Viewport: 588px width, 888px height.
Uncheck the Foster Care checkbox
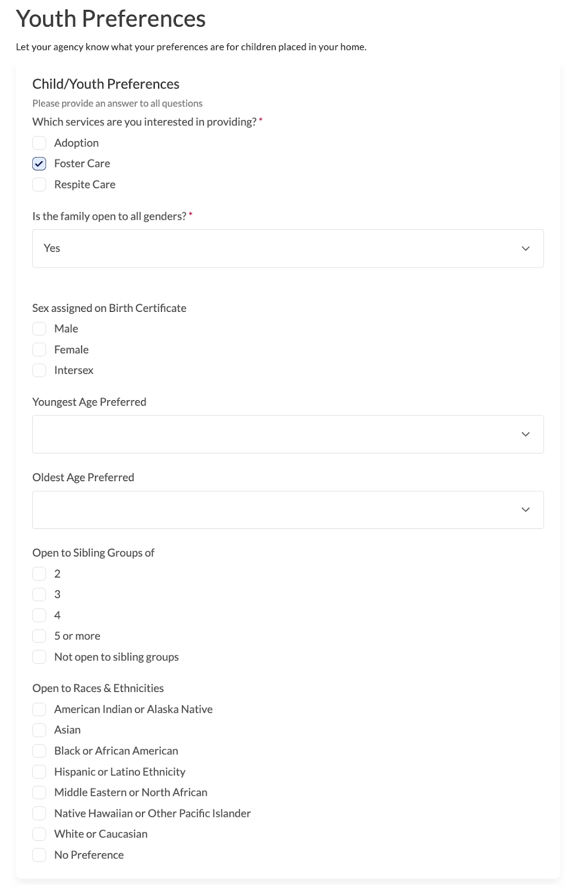[39, 164]
